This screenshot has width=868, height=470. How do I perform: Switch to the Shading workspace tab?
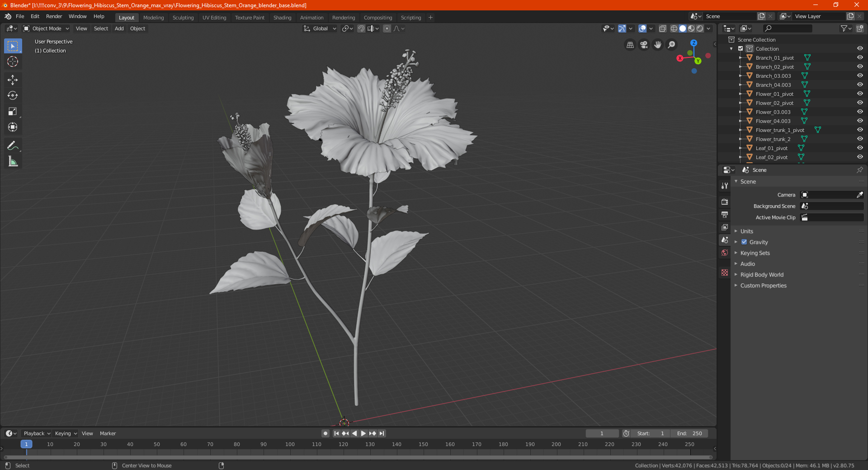pyautogui.click(x=282, y=18)
